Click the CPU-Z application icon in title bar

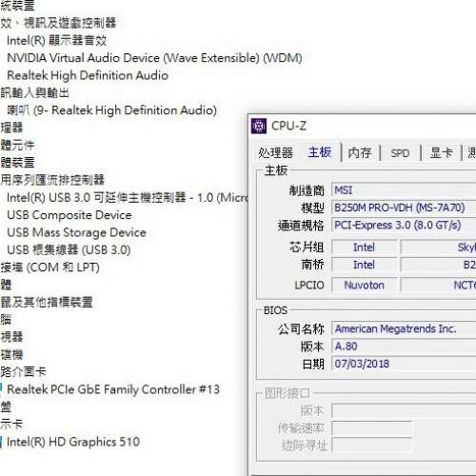[259, 127]
